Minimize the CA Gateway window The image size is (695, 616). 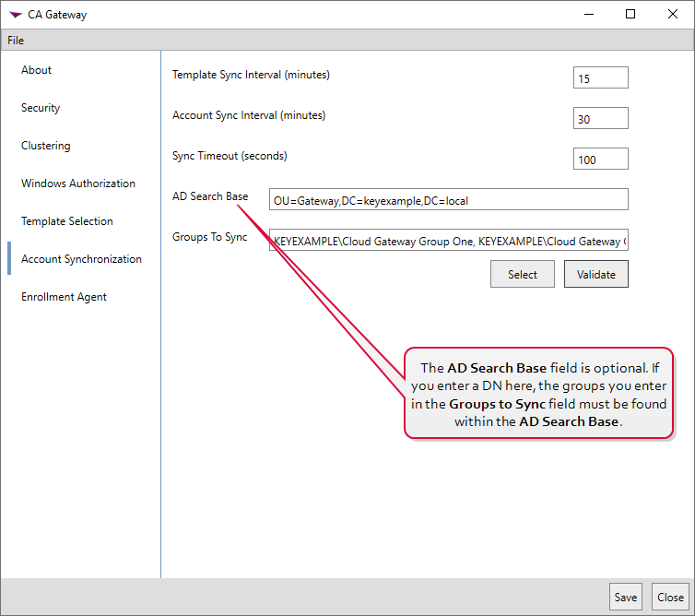click(x=588, y=14)
